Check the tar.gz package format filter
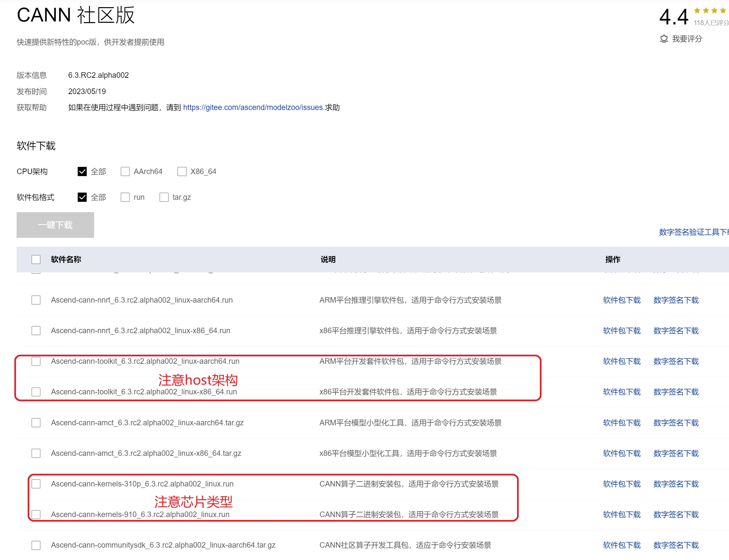Image resolution: width=729 pixels, height=560 pixels. pos(164,197)
